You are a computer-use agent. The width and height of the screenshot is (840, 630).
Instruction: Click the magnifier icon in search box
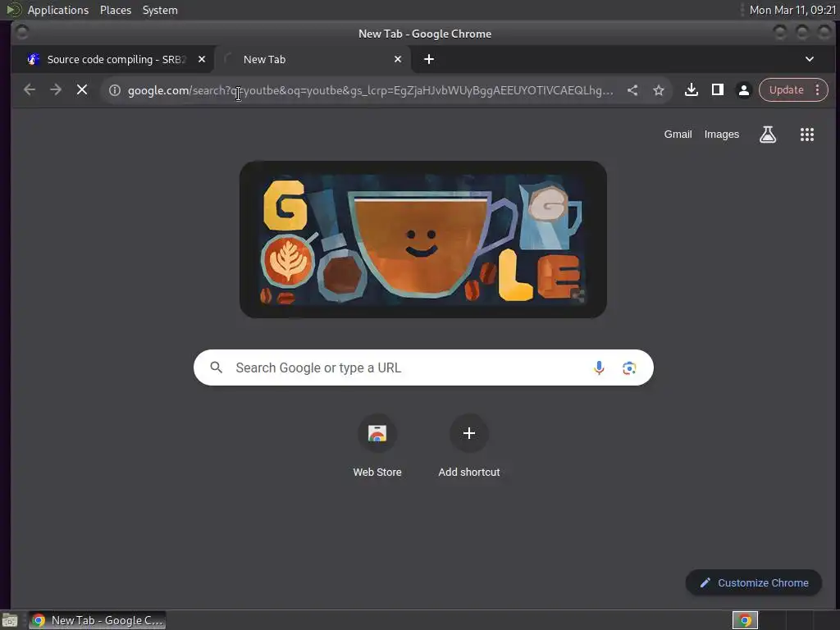[217, 367]
